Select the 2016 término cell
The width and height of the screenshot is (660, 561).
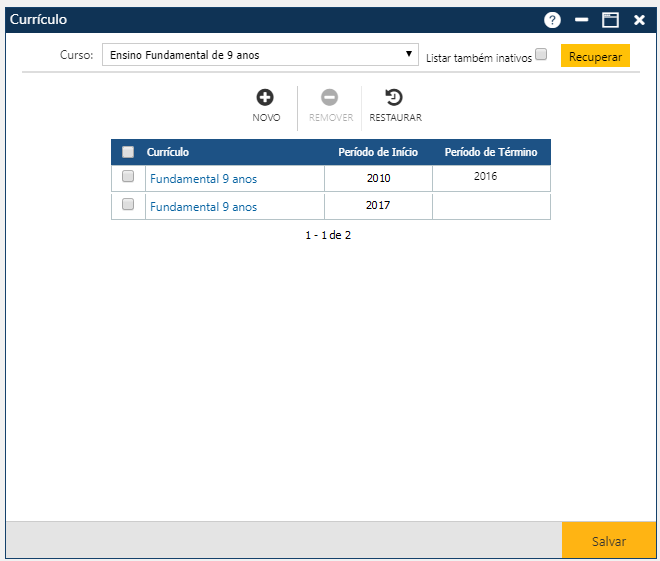click(486, 177)
